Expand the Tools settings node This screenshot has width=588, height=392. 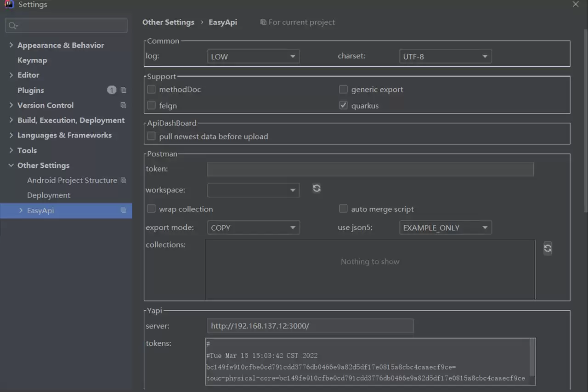(x=11, y=150)
